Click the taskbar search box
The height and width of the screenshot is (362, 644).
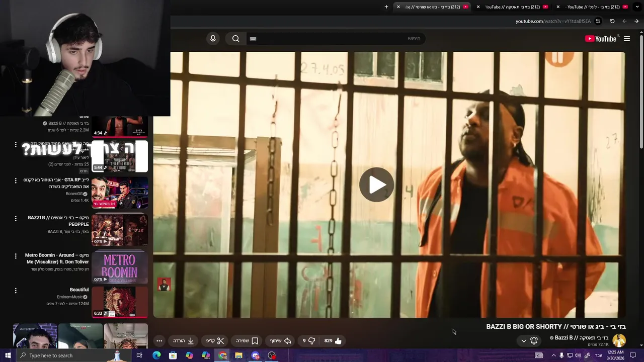[x=74, y=355]
